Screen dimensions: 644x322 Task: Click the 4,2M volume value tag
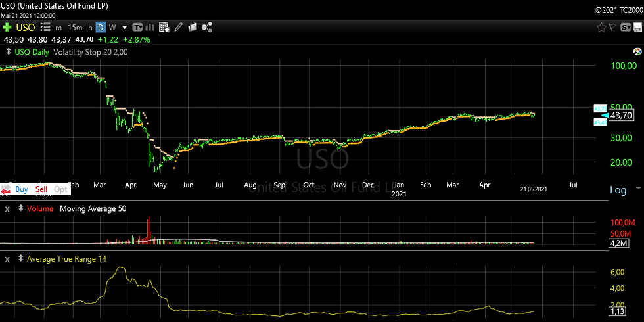point(618,244)
